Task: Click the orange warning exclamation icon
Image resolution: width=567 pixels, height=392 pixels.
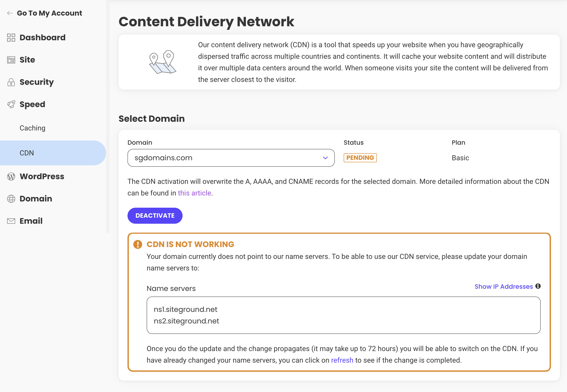Action: 138,244
